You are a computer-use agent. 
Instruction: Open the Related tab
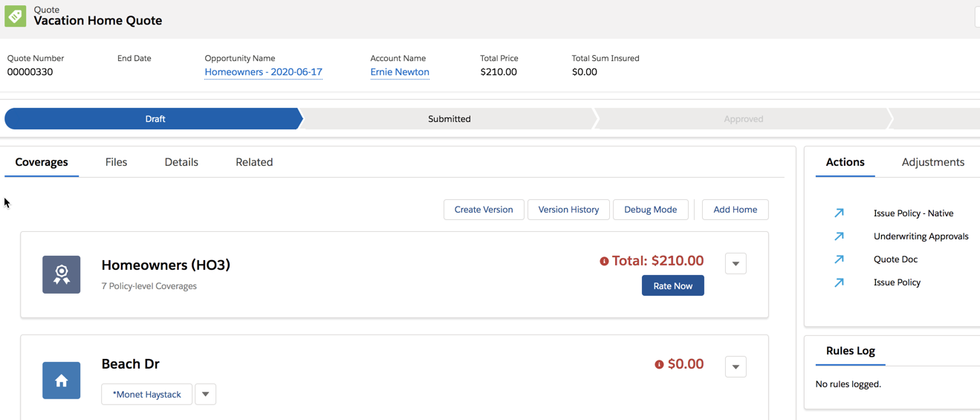pos(254,162)
